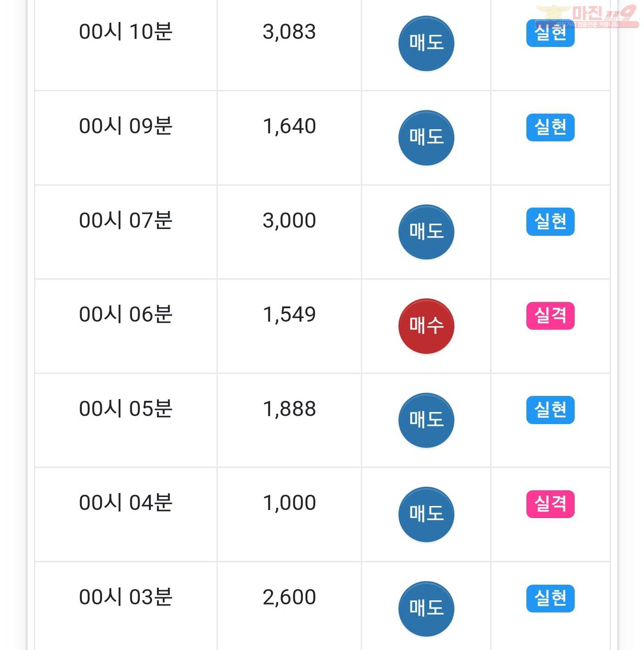Click the 00시 03분 time cell

coord(126,606)
